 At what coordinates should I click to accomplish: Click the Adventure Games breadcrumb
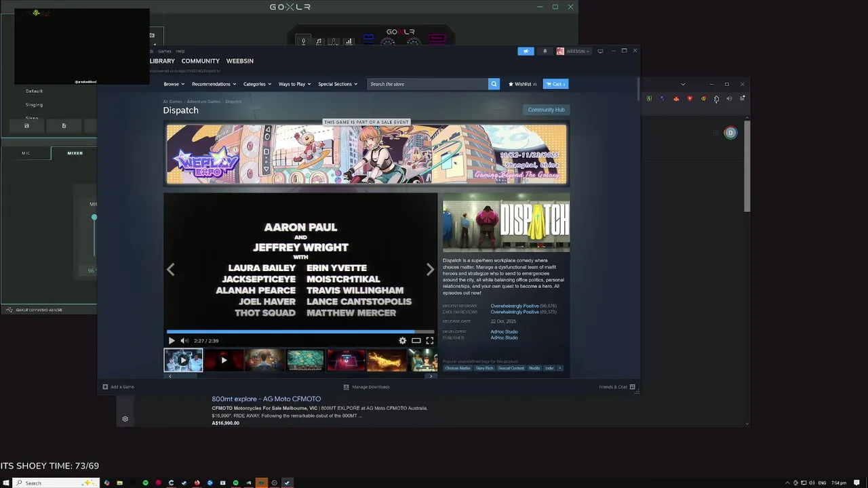[204, 102]
